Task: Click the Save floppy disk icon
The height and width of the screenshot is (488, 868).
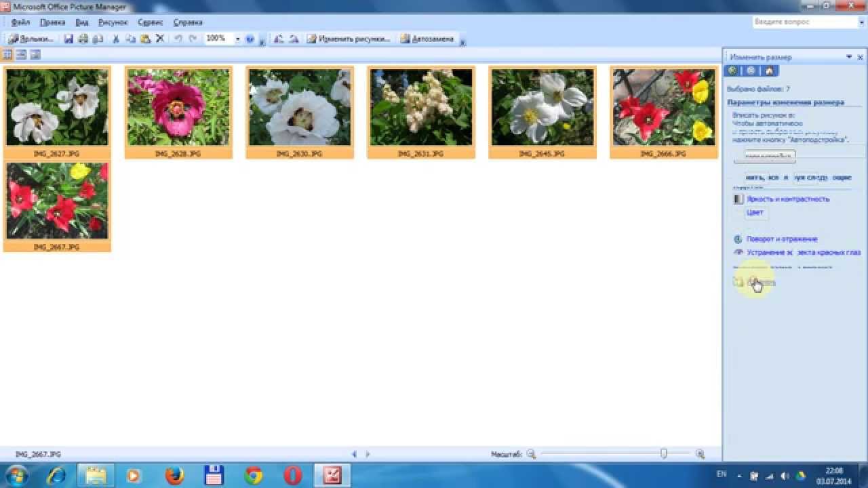Action: click(x=68, y=39)
